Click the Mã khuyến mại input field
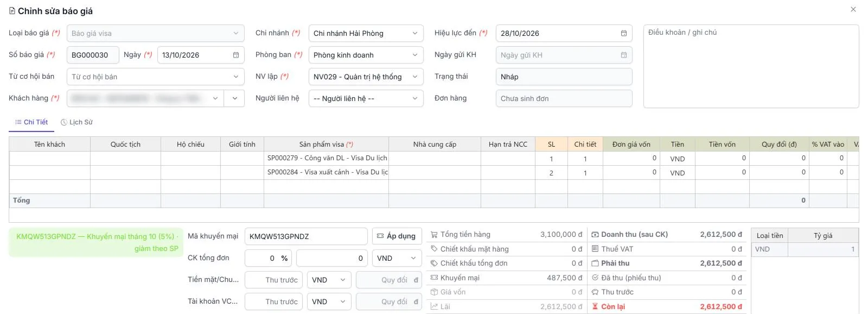 (306, 236)
